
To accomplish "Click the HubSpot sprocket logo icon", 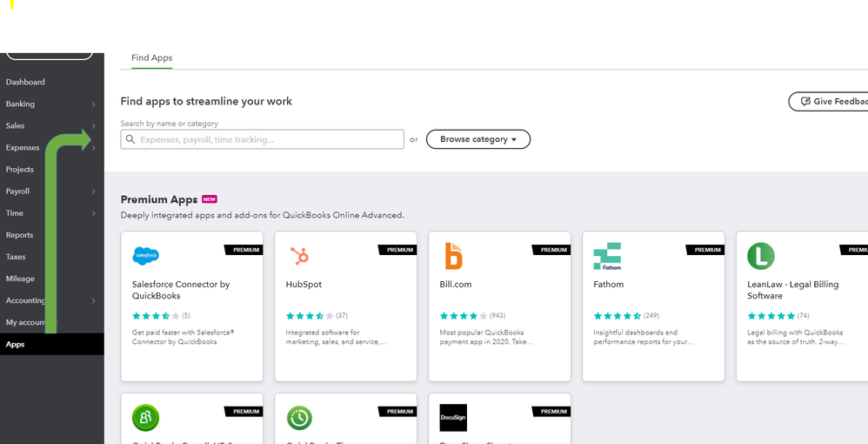I will (299, 256).
